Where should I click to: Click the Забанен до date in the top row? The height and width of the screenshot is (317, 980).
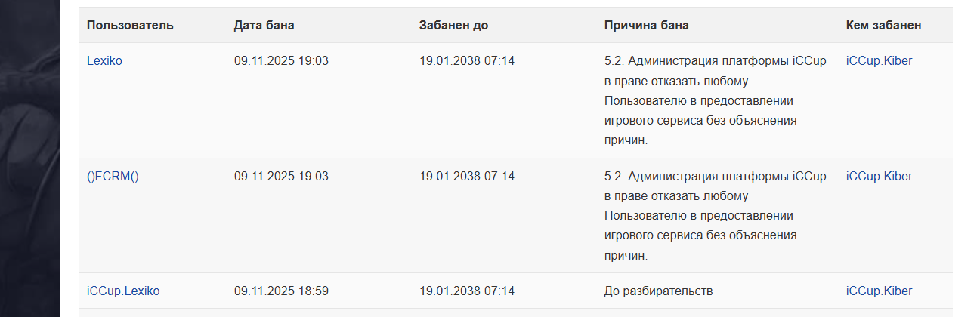466,61
